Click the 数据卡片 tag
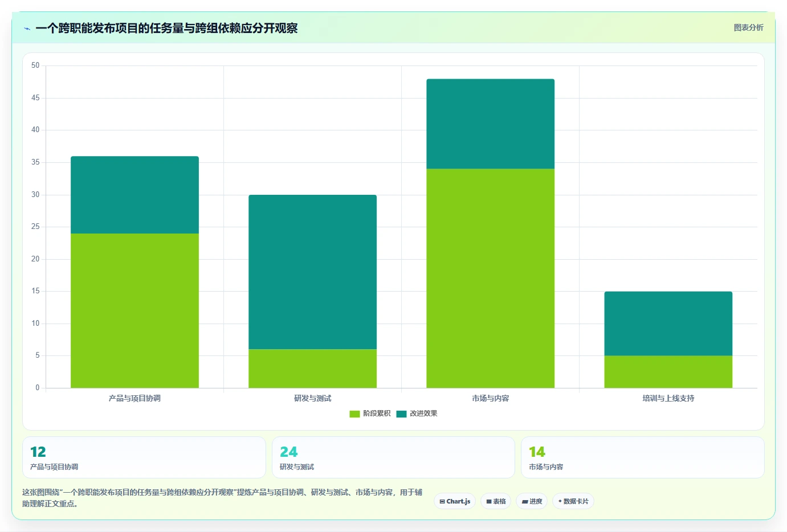Image resolution: width=787 pixels, height=532 pixels. point(573,501)
